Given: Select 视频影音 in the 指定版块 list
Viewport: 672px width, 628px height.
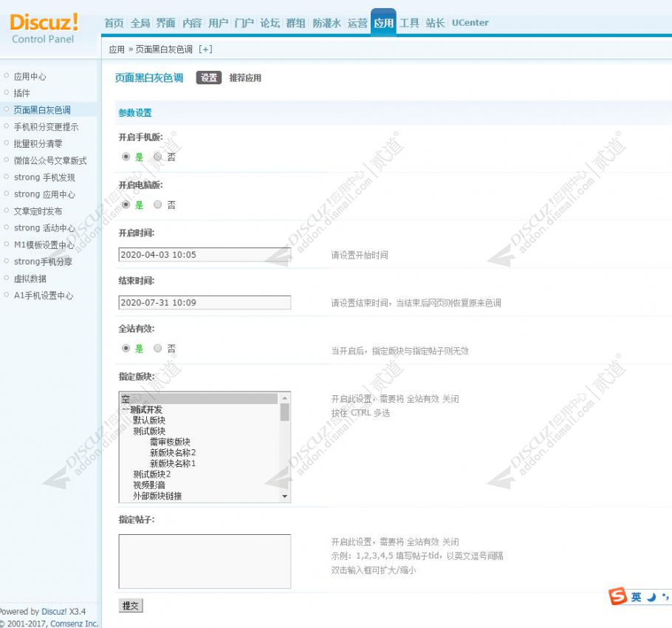Looking at the screenshot, I should 199,485.
